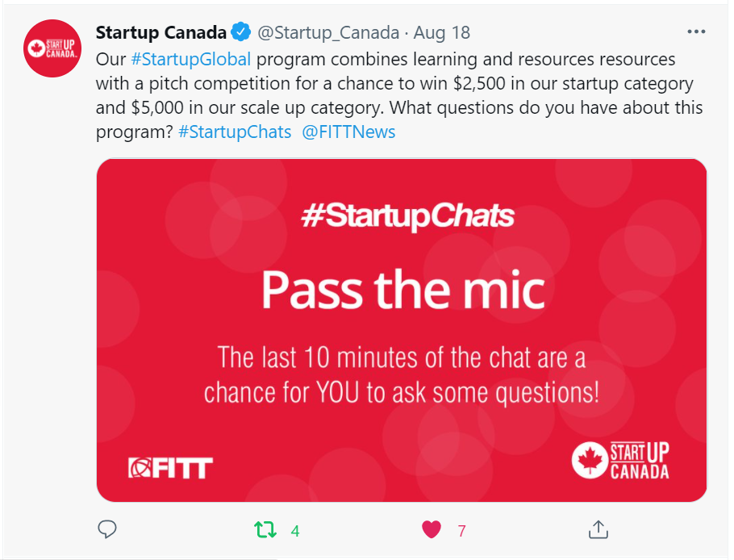Click the blue verified badge
734x560 pixels.
tap(240, 33)
